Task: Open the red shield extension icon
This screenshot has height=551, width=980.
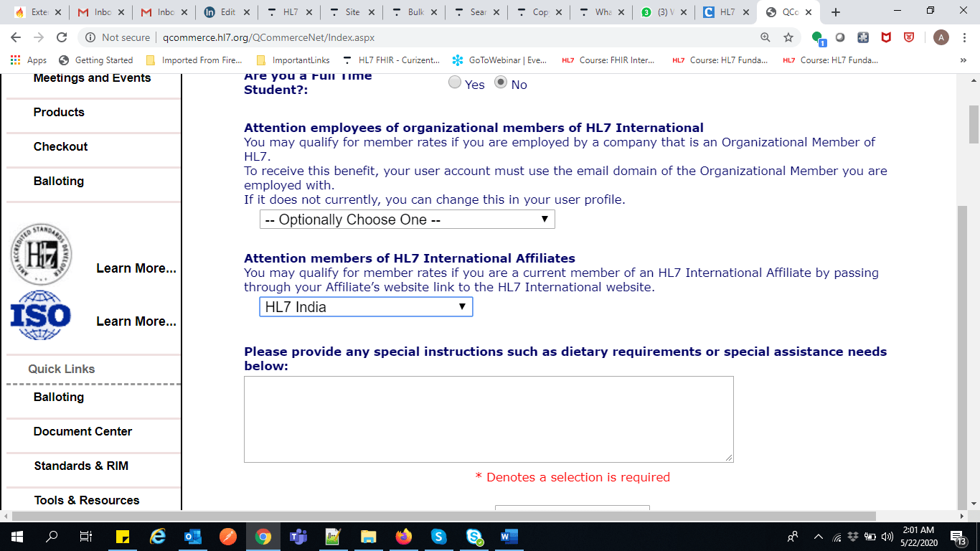Action: coord(909,37)
